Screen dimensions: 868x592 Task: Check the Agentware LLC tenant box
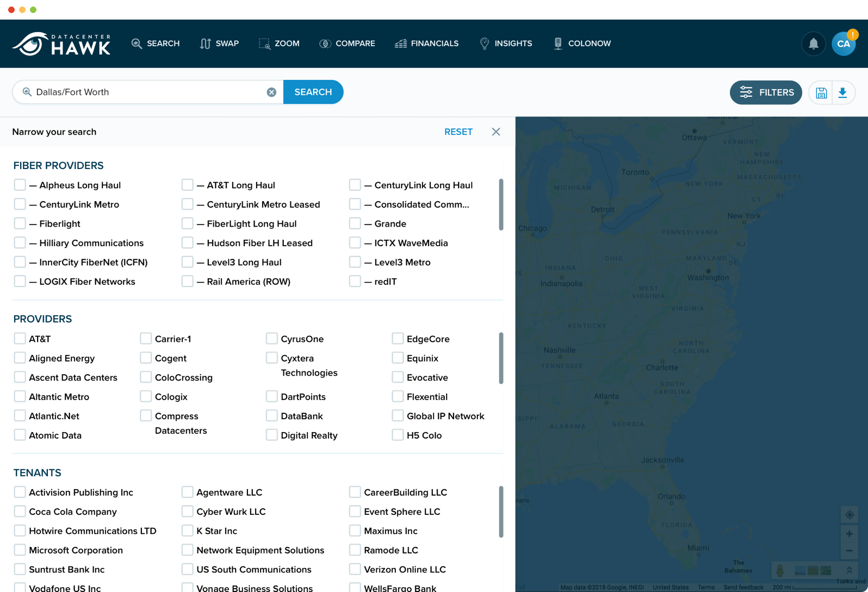tap(187, 492)
